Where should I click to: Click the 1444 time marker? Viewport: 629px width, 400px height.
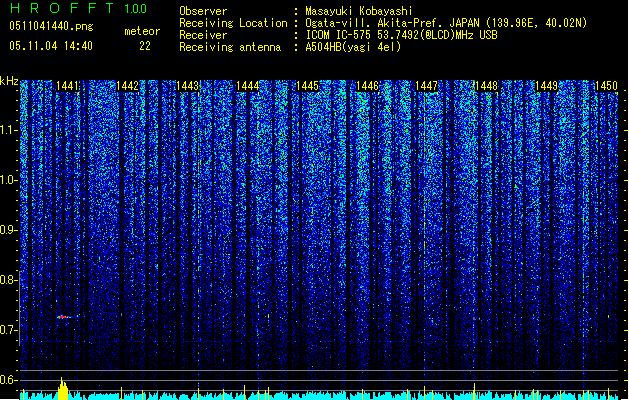coord(248,86)
